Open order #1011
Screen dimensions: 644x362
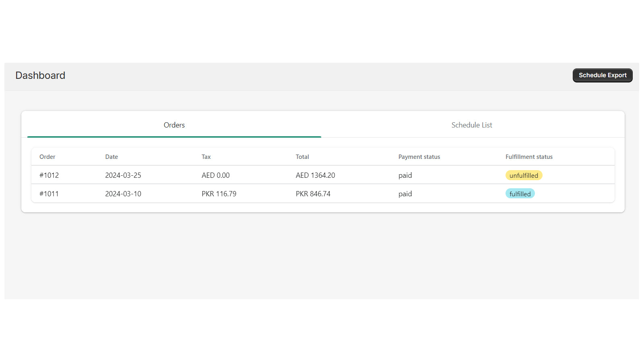(x=49, y=193)
